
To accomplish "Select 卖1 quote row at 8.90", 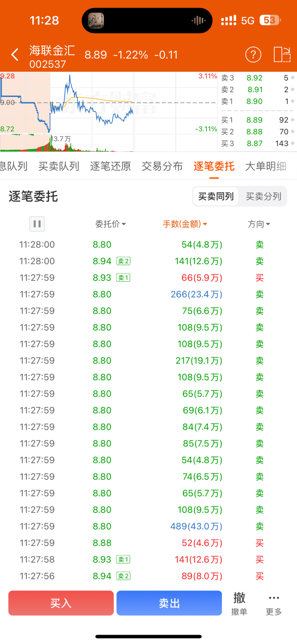I will (257, 101).
